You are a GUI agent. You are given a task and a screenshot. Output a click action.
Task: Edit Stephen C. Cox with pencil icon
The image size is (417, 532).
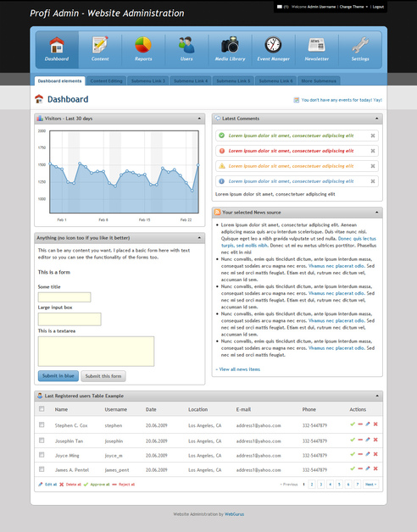(x=368, y=424)
